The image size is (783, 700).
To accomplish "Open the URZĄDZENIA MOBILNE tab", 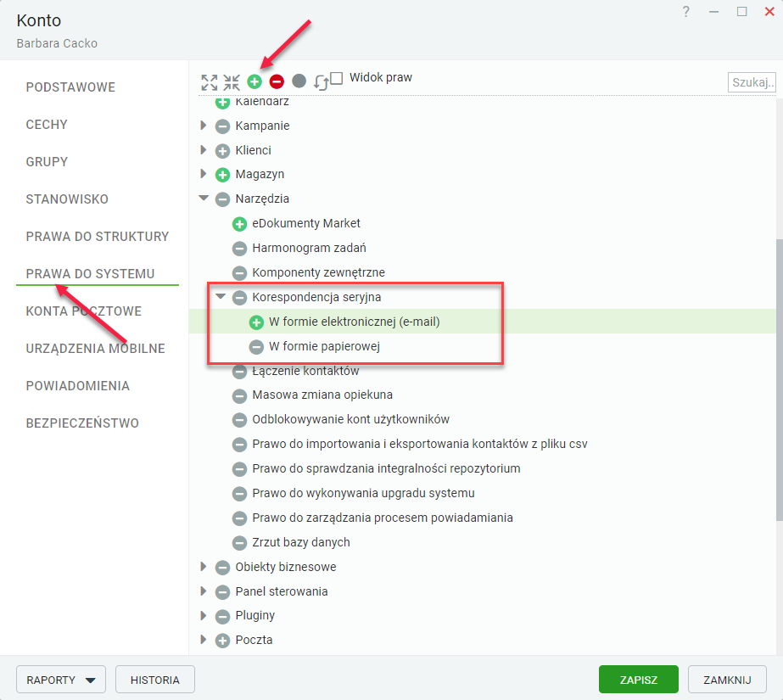I will (x=95, y=349).
